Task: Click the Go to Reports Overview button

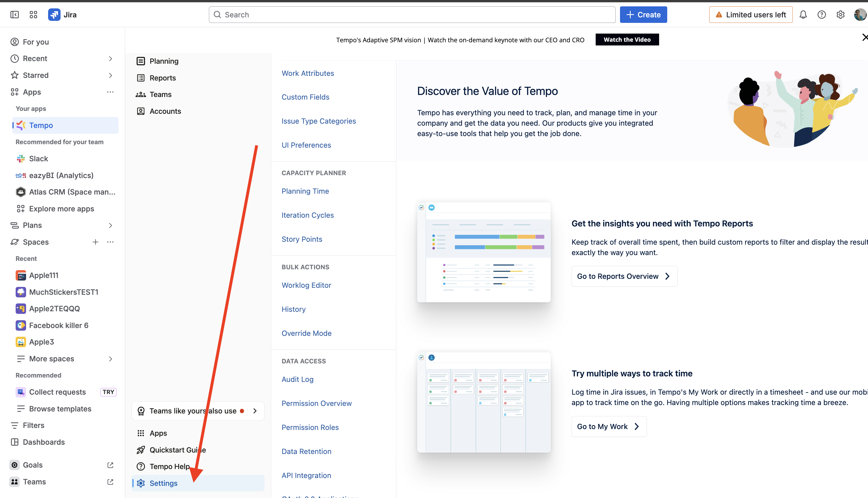Action: click(624, 277)
